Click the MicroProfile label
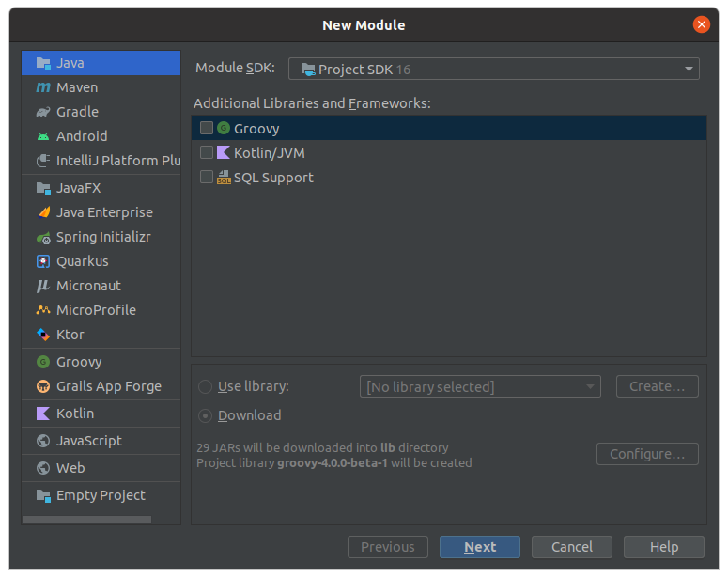 click(96, 310)
